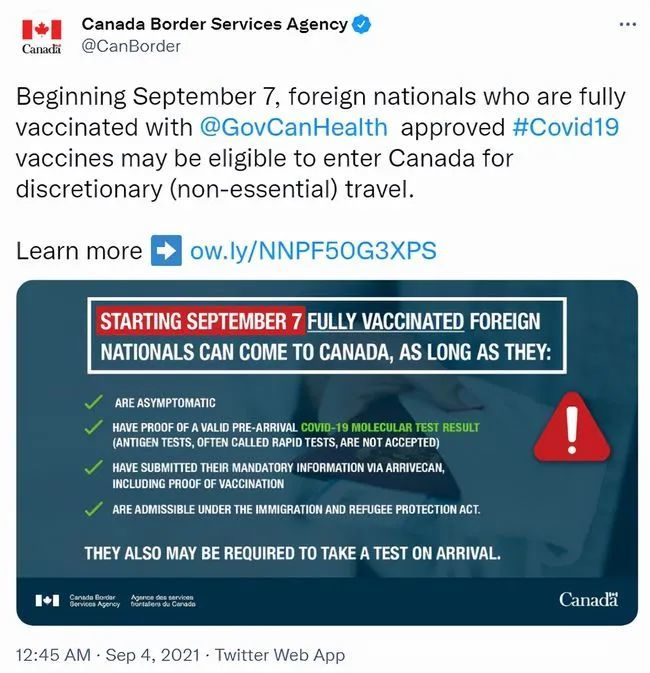650x673 pixels.
Task: Open the #Covid19 hashtag
Action: click(x=563, y=127)
